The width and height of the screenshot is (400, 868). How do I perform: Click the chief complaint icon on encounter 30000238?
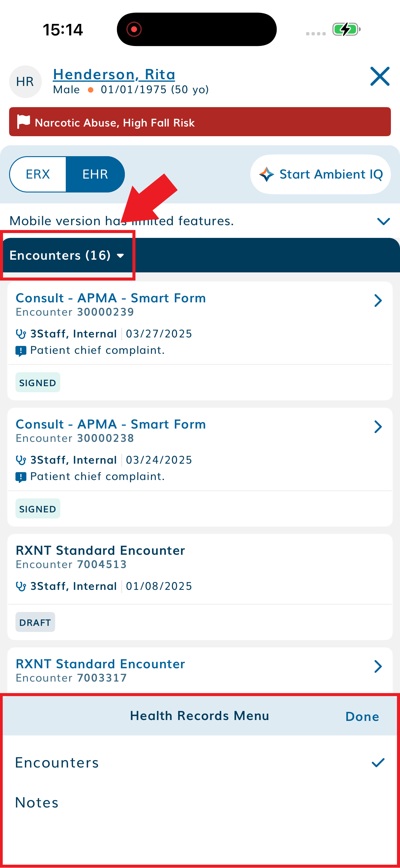pyautogui.click(x=21, y=476)
